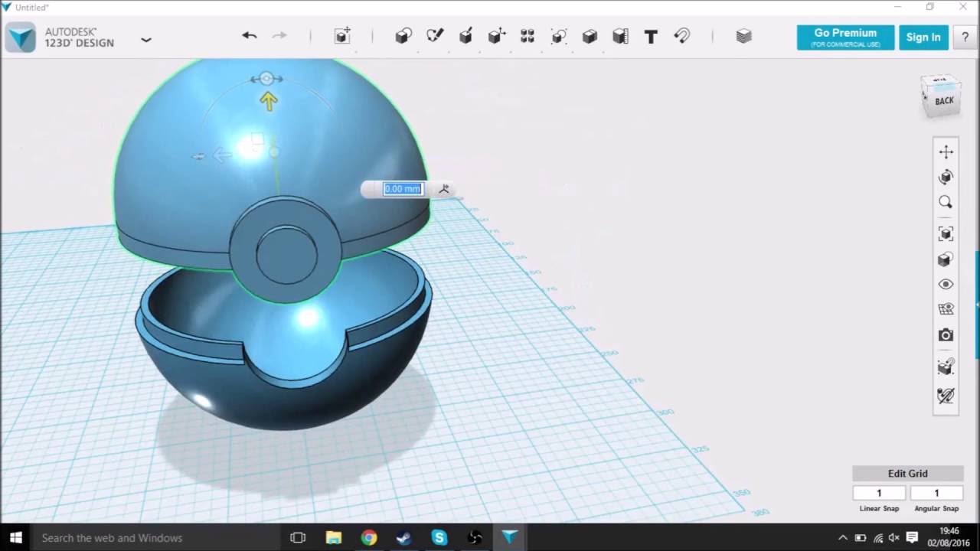Open the Modify tools menu
The height and width of the screenshot is (551, 980).
pos(497,36)
